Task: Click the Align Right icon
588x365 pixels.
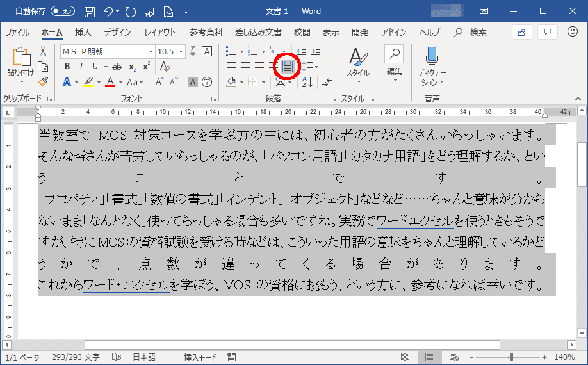Action: coord(259,67)
